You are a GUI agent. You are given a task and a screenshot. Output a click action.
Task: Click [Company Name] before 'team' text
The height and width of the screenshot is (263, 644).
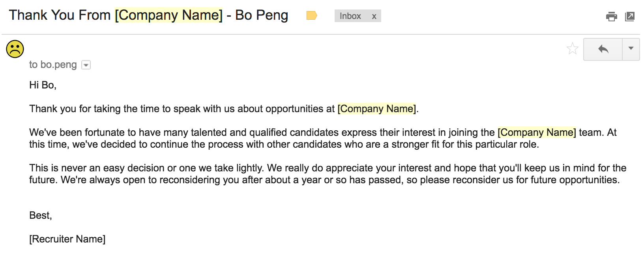pos(537,132)
